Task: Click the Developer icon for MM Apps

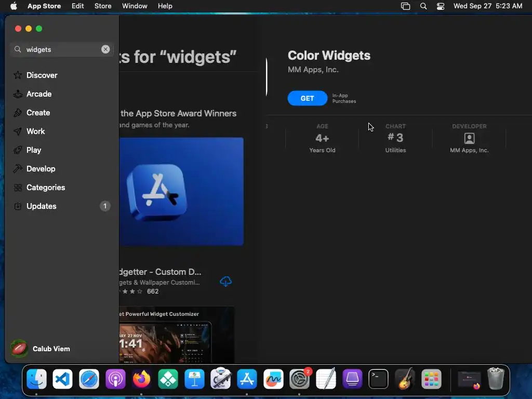Action: pyautogui.click(x=469, y=138)
